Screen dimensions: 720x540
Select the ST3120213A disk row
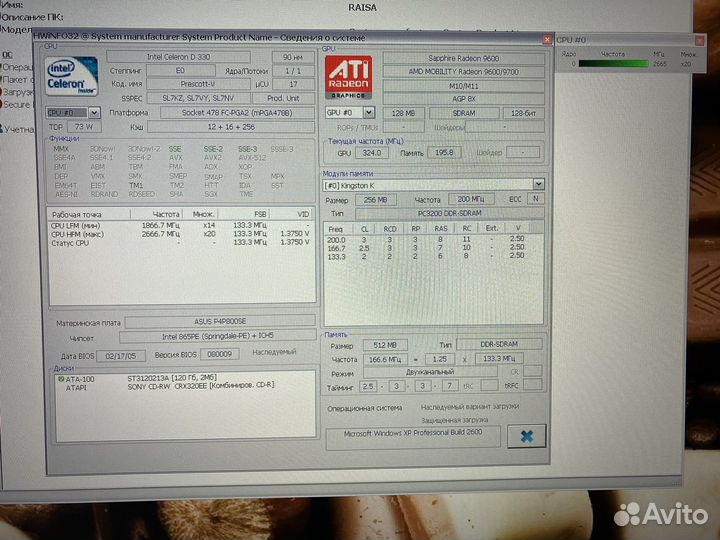click(185, 378)
